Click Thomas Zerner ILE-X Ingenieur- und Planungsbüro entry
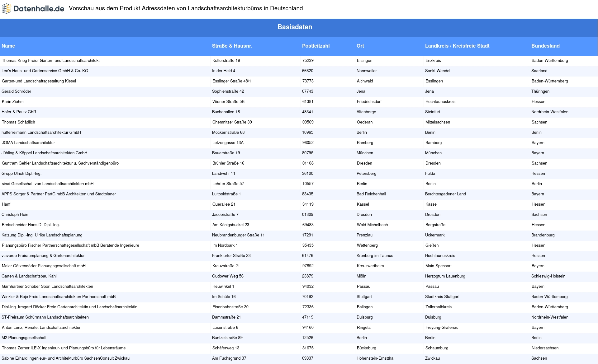 tap(64, 348)
